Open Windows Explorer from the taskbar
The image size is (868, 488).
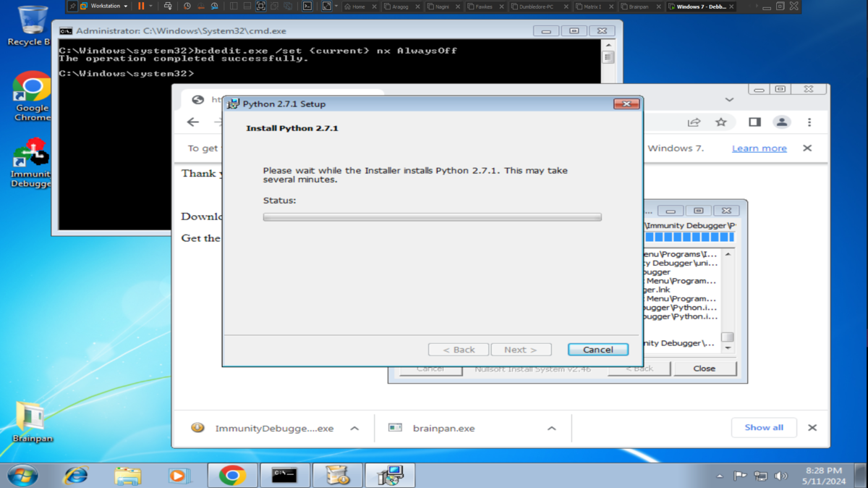coord(127,476)
